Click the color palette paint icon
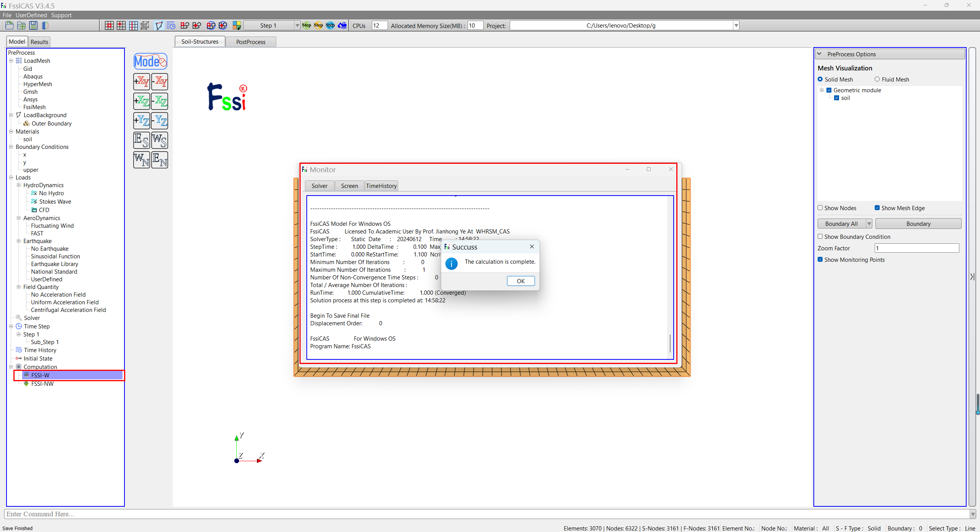This screenshot has width=980, height=532. 237,26
